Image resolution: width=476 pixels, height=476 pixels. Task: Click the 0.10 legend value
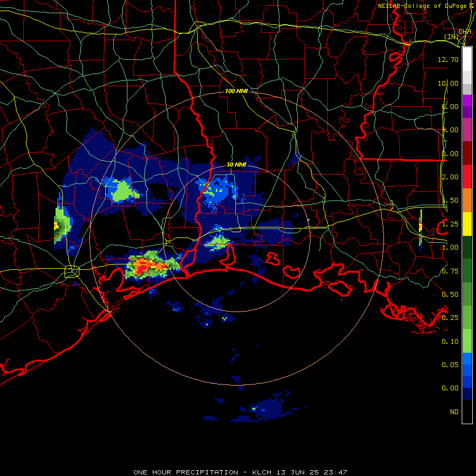pos(450,342)
